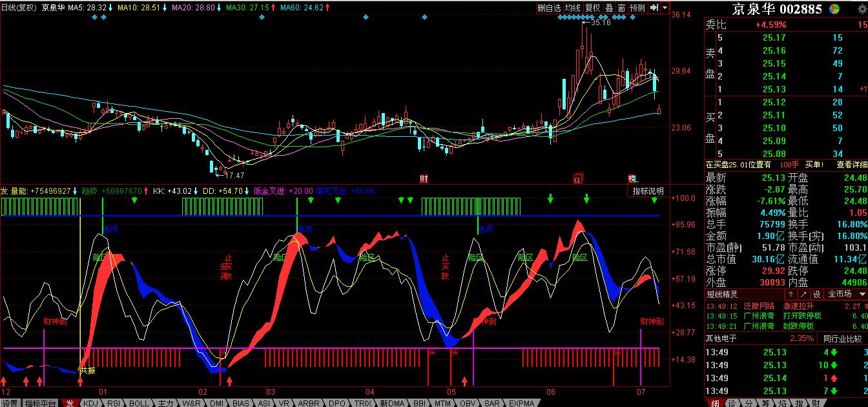
Task: Click the pop-out arrow icon in 短线精灵 panel
Action: pyautogui.click(x=803, y=294)
